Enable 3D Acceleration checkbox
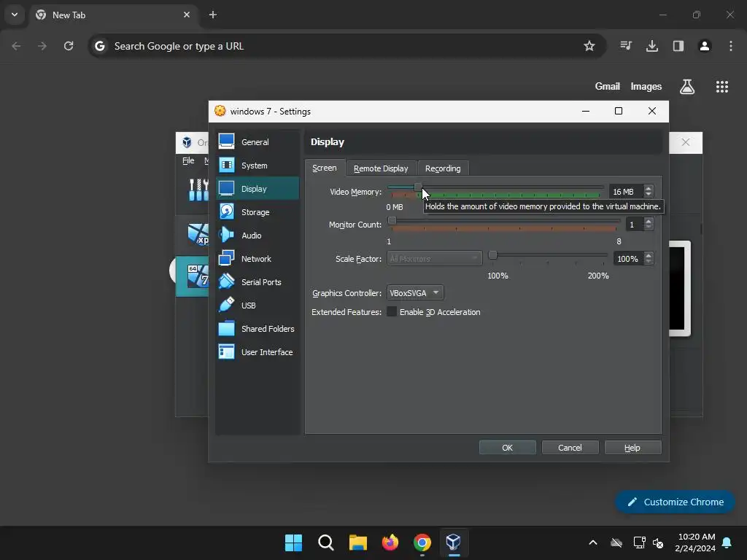The height and width of the screenshot is (560, 747). click(392, 312)
